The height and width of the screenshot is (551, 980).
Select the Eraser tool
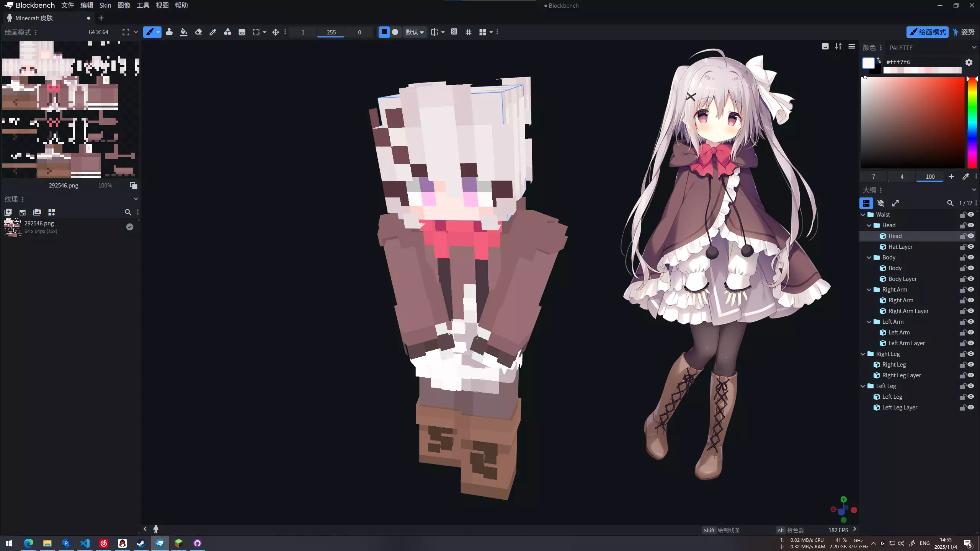[x=198, y=32]
